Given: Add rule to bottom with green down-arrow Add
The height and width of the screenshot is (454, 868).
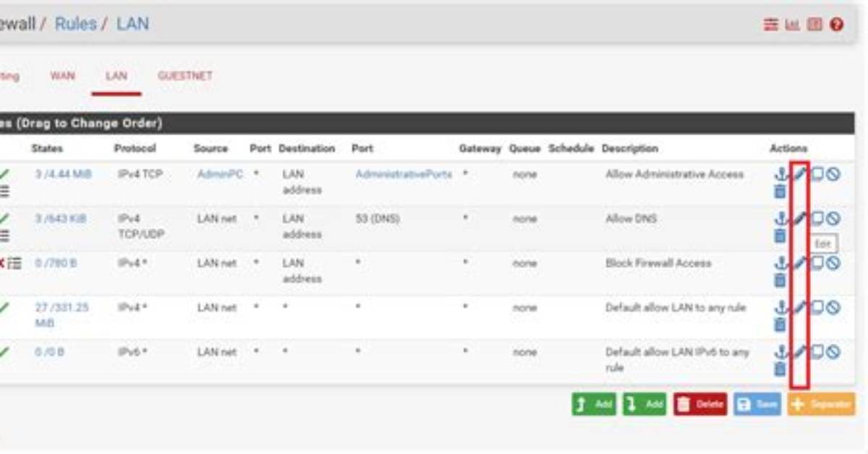Looking at the screenshot, I should click(x=645, y=404).
